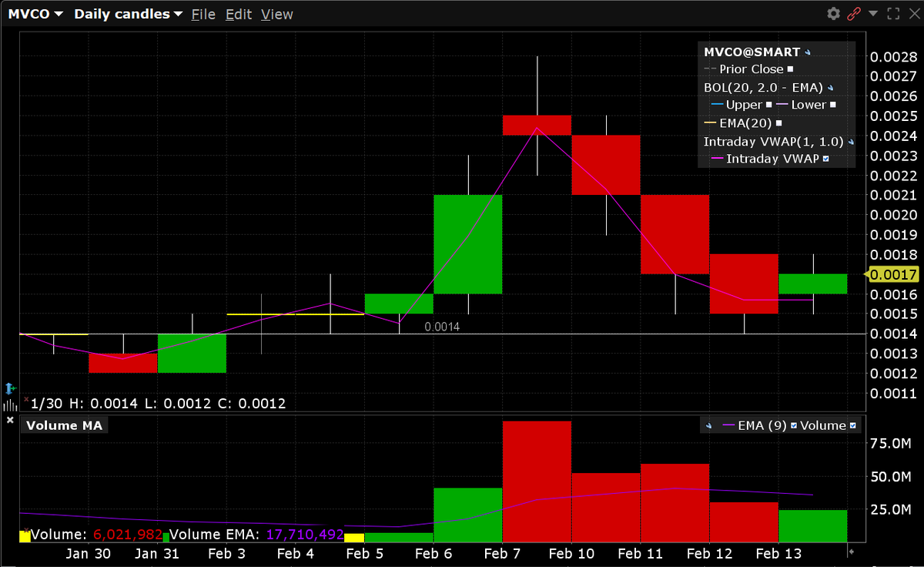Open the View menu
The image size is (924, 567).
pyautogui.click(x=277, y=14)
